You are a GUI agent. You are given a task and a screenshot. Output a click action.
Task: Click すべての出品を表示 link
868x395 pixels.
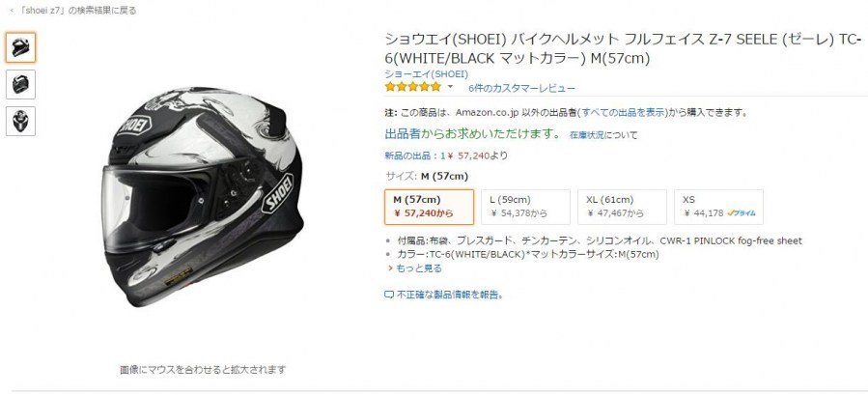point(623,112)
